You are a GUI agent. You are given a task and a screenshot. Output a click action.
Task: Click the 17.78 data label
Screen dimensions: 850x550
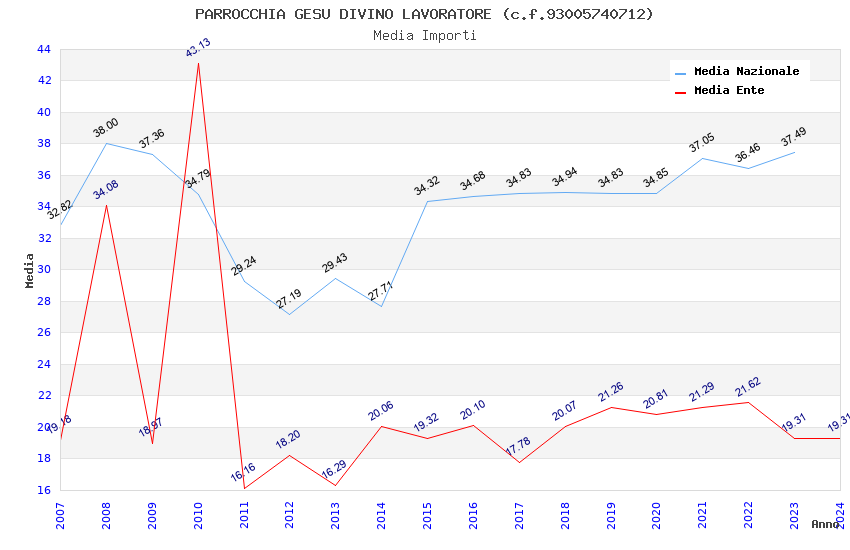coord(518,447)
